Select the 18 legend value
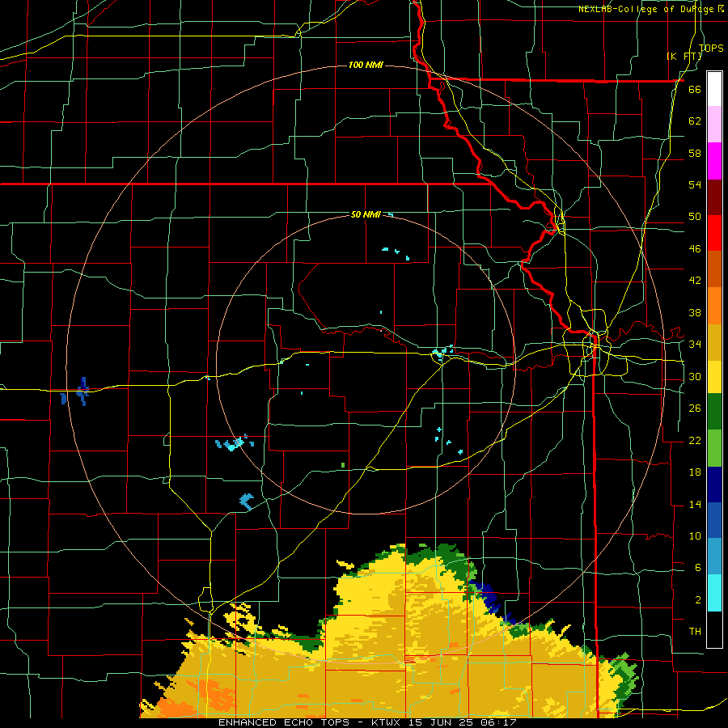 (x=695, y=472)
